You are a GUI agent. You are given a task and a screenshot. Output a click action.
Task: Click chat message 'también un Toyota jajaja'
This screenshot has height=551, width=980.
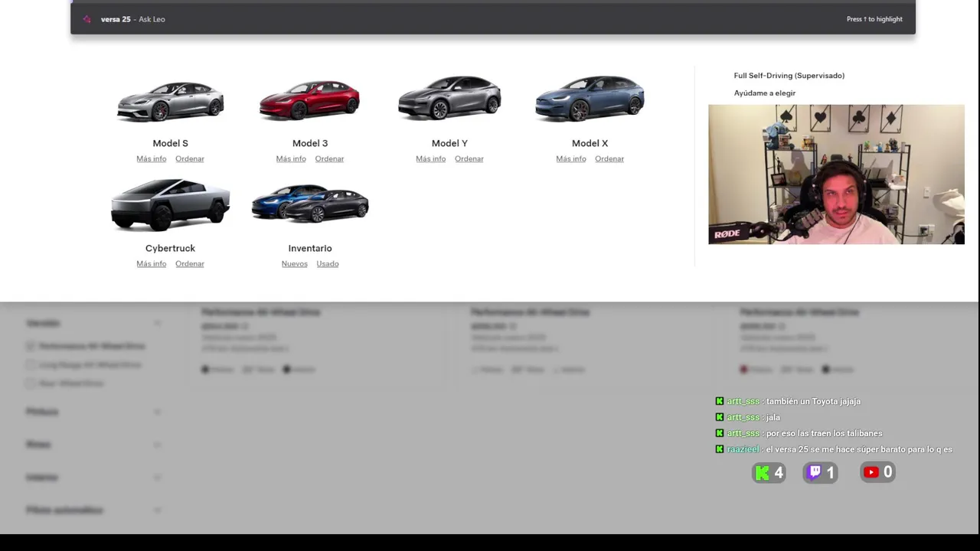813,401
